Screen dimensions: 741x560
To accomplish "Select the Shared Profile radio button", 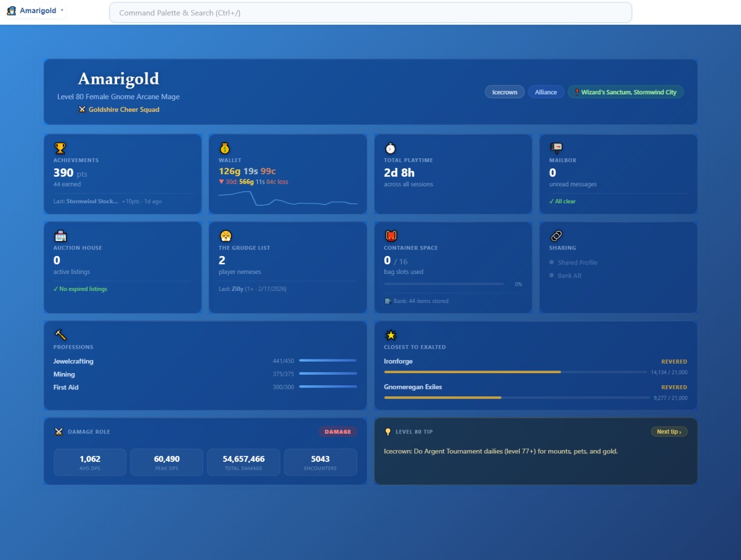I will tap(552, 262).
